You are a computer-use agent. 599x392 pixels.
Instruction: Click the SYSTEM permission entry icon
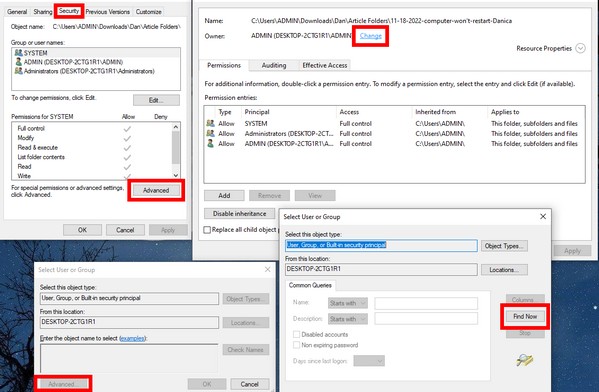click(210, 123)
